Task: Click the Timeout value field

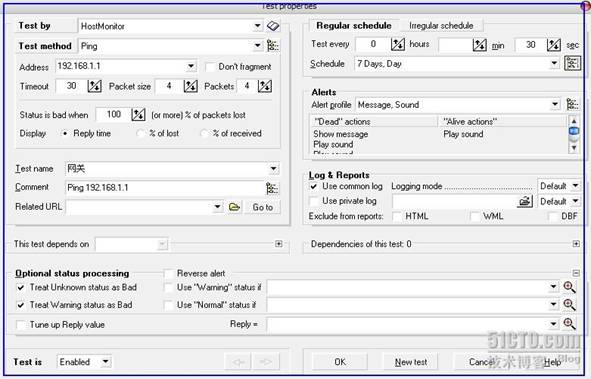Action: 71,86
